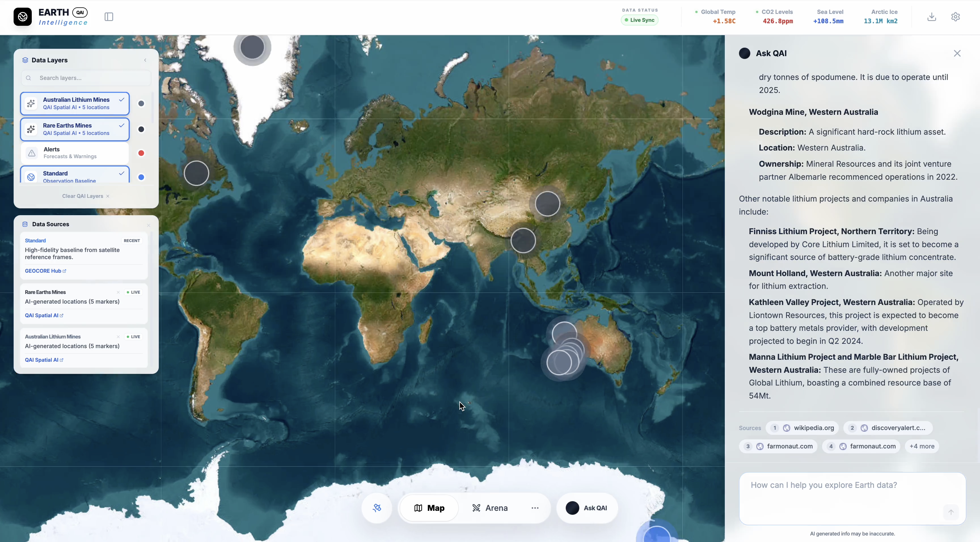The height and width of the screenshot is (542, 980).
Task: Enable the Alerts layer
Action: tap(75, 153)
